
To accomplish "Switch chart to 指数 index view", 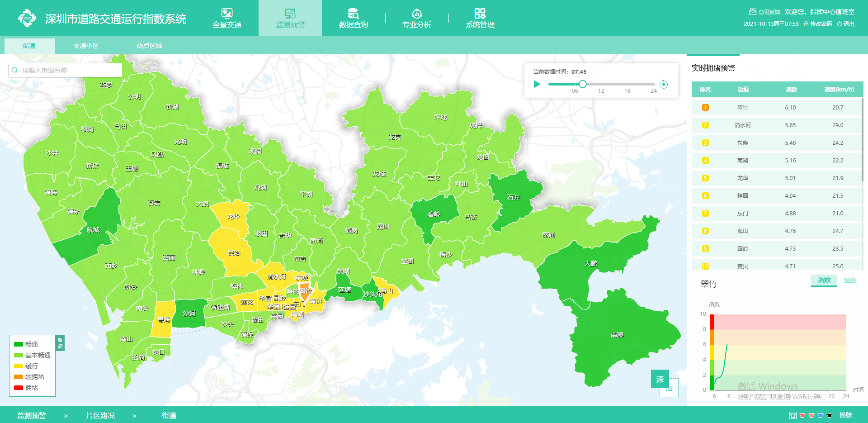I will coord(824,280).
